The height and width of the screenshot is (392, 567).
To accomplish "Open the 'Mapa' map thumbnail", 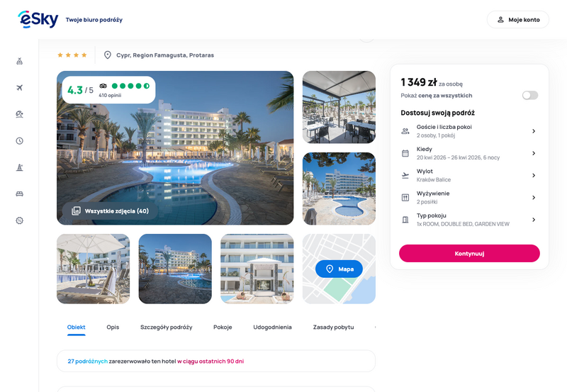I will (x=339, y=269).
